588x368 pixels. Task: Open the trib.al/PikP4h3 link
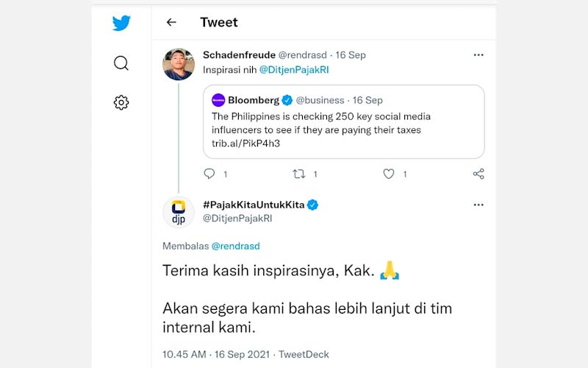pos(246,144)
